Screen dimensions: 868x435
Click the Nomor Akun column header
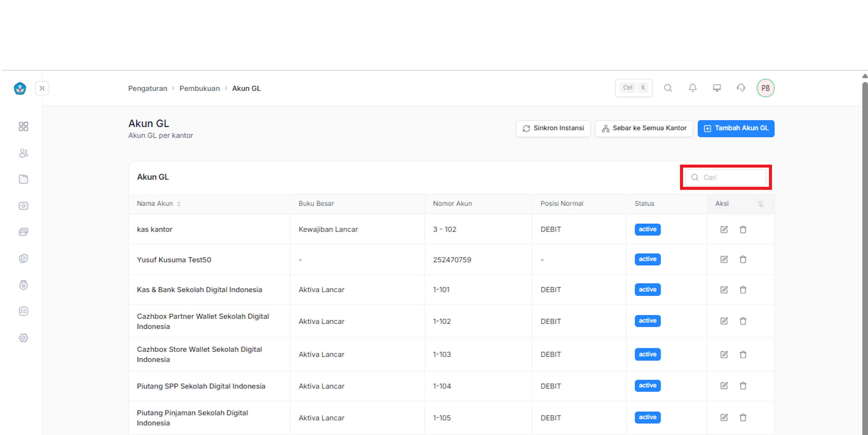pyautogui.click(x=452, y=203)
